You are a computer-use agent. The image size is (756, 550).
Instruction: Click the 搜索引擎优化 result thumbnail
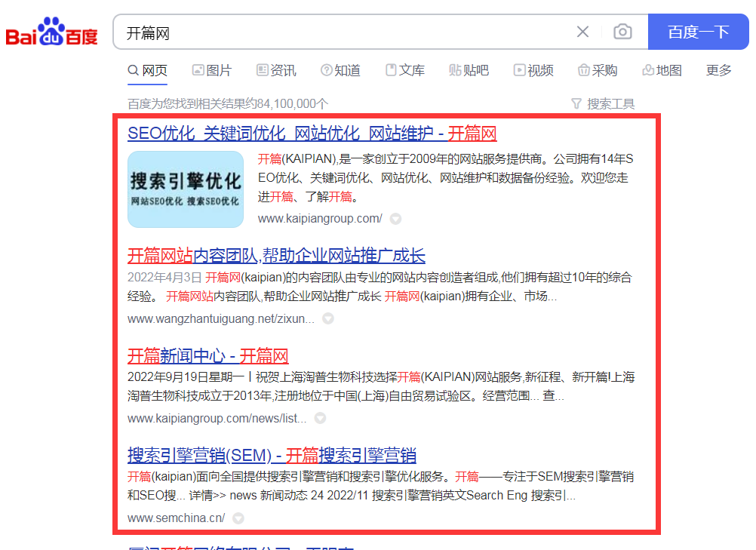(x=186, y=189)
